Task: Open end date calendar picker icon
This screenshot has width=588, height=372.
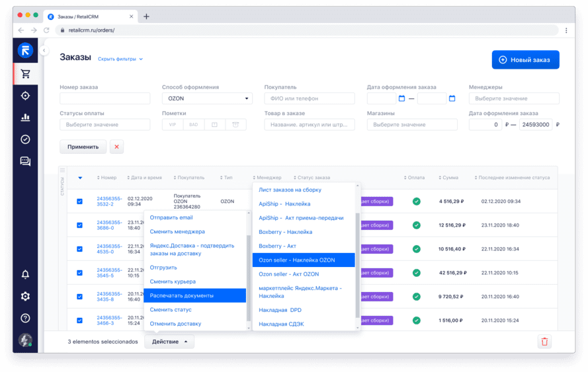Action: [x=452, y=98]
